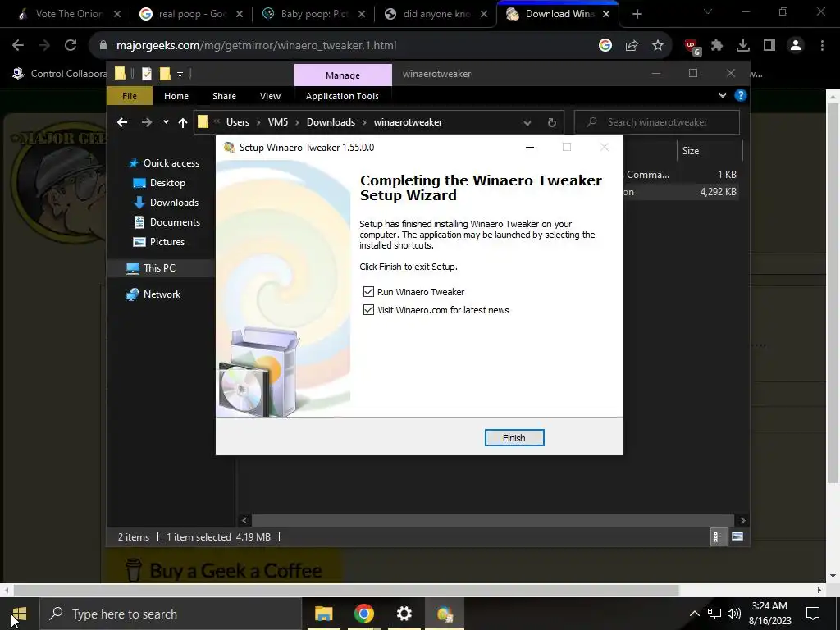Toggle Chrome side panel icon
Image resolution: width=840 pixels, height=630 pixels.
coord(769,46)
